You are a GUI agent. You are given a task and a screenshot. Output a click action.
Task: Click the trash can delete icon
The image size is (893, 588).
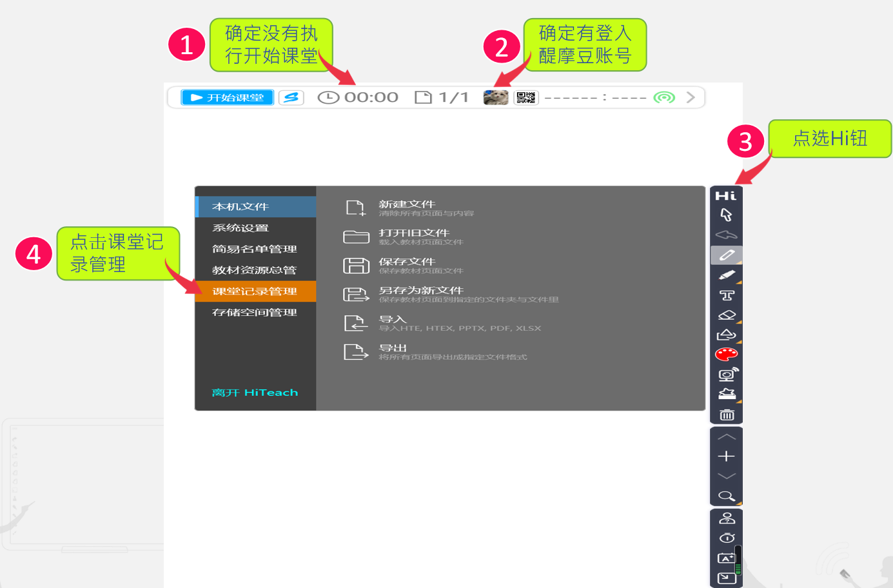[727, 415]
